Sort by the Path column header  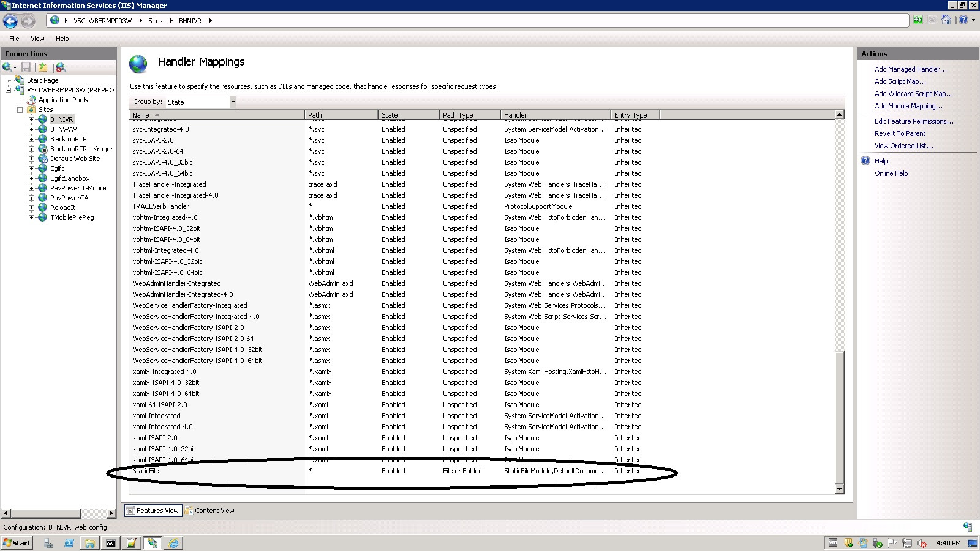coord(341,114)
